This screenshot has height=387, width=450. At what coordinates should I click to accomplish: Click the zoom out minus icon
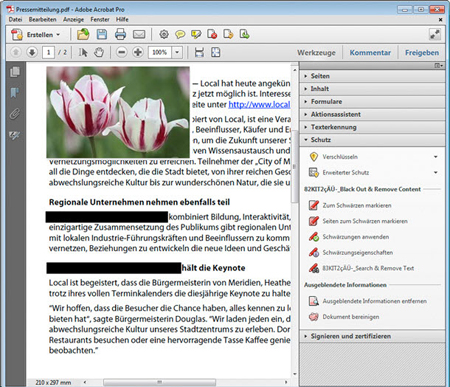[122, 52]
